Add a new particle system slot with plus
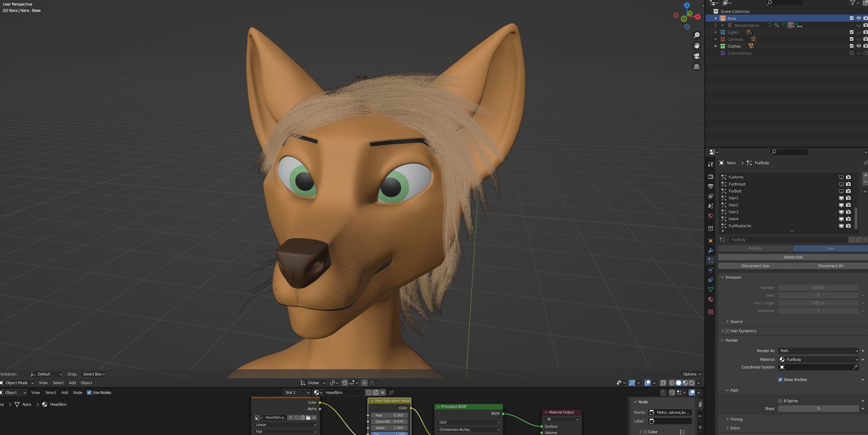Viewport: 868px width, 435px height. point(865,175)
